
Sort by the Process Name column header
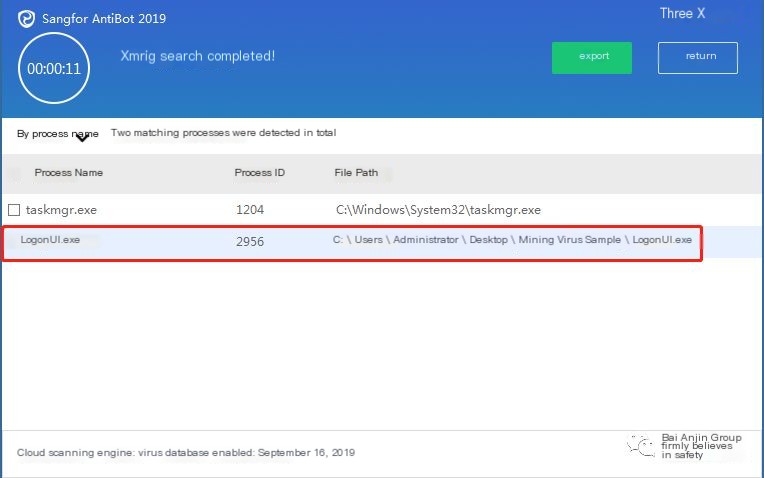[x=69, y=172]
